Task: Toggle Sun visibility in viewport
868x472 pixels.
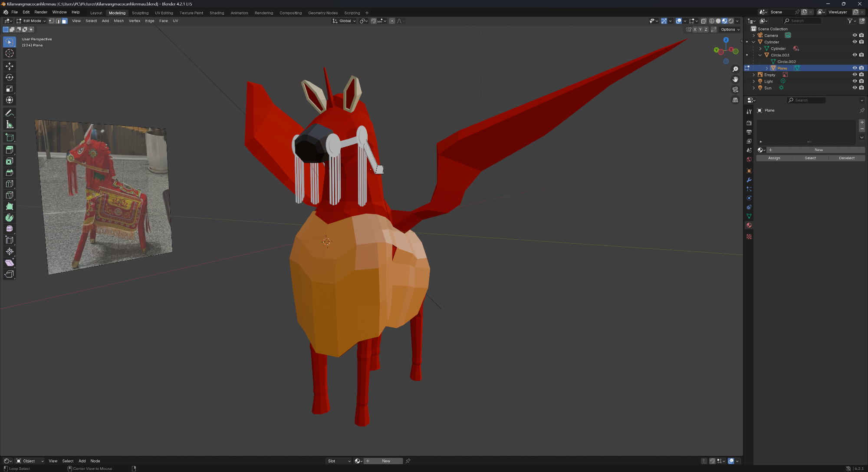Action: tap(855, 88)
